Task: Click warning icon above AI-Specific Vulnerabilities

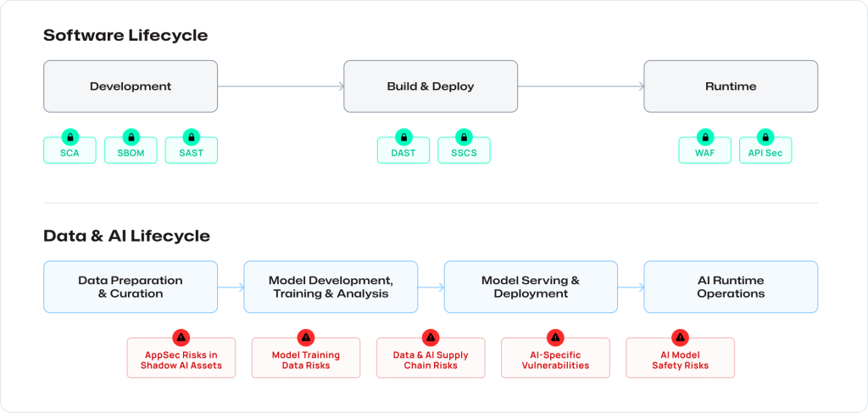Action: (x=555, y=338)
